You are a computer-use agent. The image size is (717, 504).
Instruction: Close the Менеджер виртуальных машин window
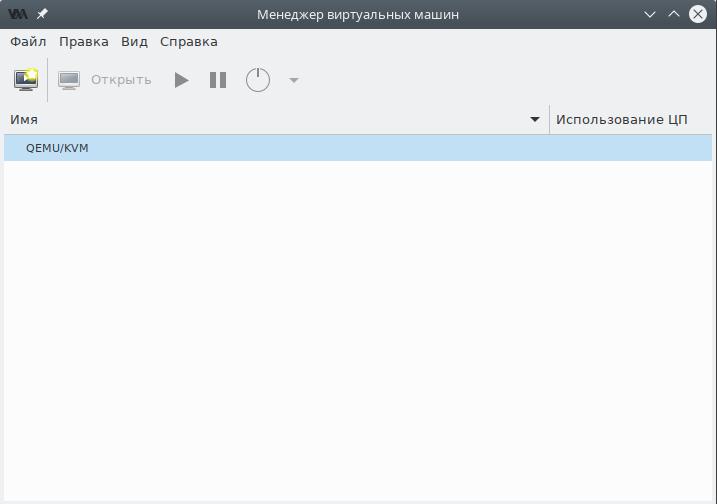click(698, 14)
